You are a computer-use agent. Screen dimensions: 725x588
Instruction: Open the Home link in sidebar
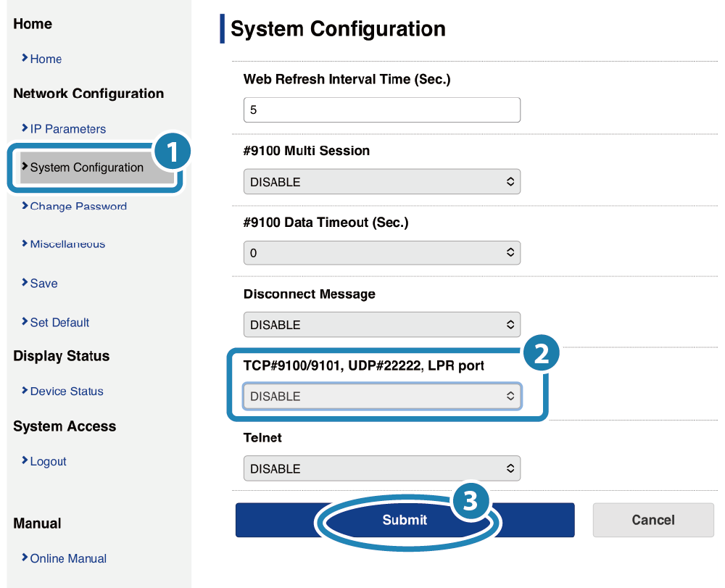coord(46,59)
